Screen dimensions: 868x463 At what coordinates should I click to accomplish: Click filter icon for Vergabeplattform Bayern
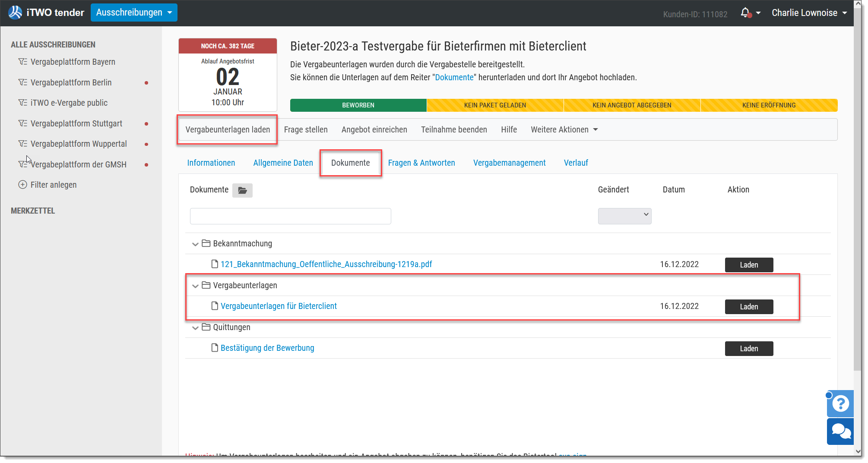click(23, 62)
